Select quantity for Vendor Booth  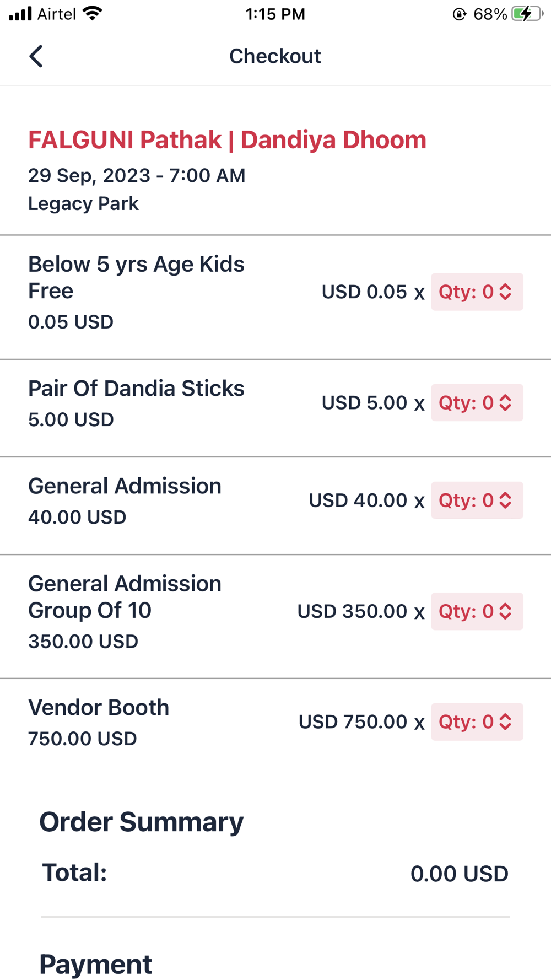point(477,722)
